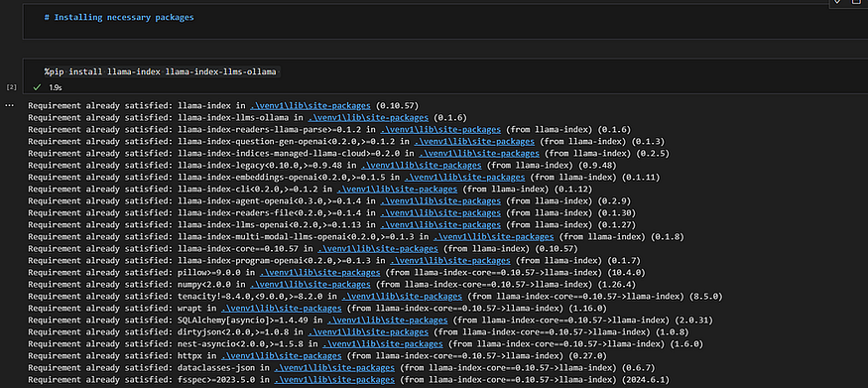
Task: Open site-packages link for llama-index-indices-managed-llama-cloud
Action: (x=479, y=154)
